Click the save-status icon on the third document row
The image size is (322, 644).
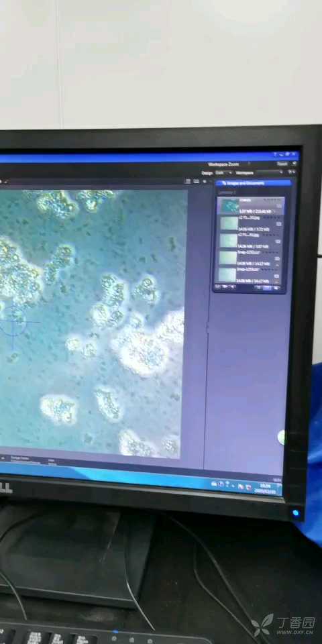tap(278, 241)
